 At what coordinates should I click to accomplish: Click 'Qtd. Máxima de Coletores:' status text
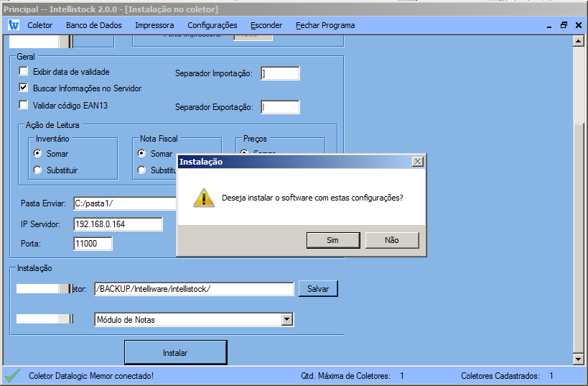coord(345,376)
